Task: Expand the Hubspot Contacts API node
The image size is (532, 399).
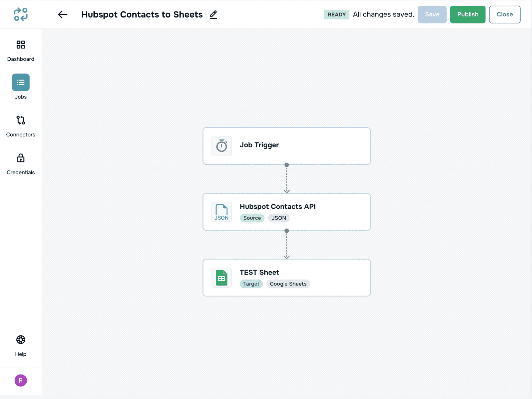Action: pyautogui.click(x=286, y=212)
